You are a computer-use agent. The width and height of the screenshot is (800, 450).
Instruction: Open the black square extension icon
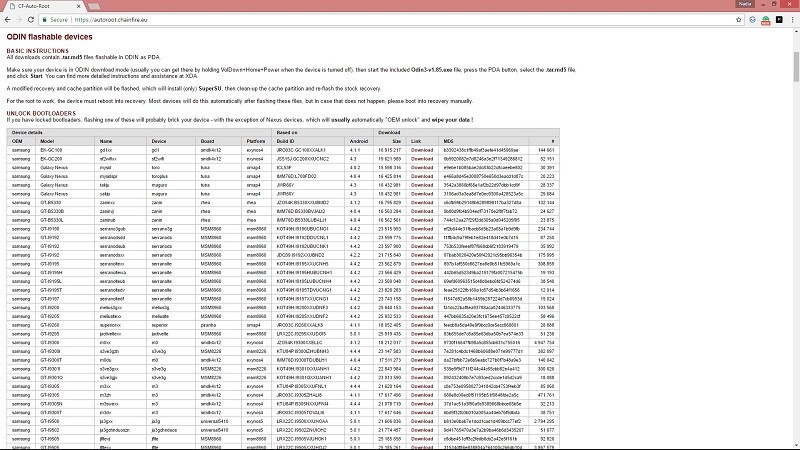pyautogui.click(x=779, y=20)
